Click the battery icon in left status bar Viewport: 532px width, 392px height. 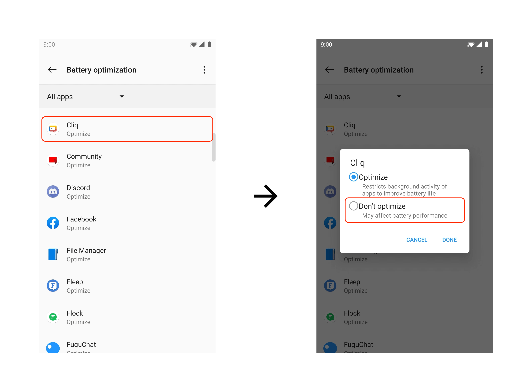209,44
